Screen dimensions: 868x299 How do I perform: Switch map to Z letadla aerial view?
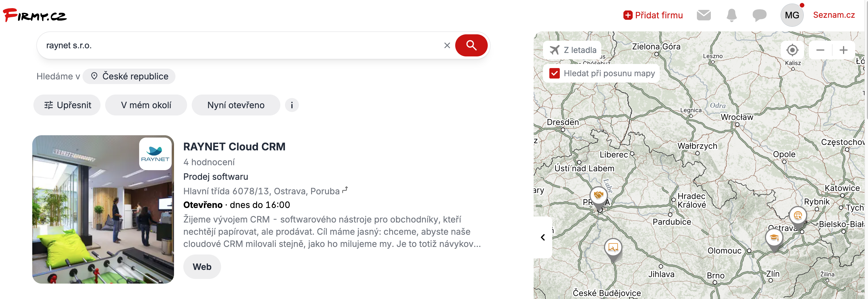pyautogui.click(x=573, y=50)
